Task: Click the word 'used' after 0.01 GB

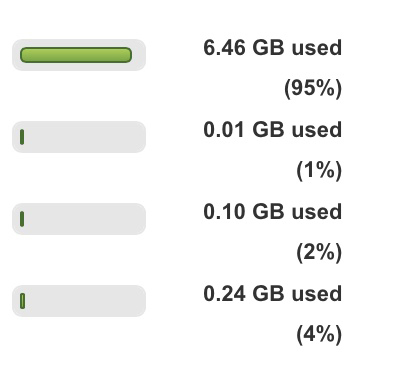Action: [x=317, y=130]
